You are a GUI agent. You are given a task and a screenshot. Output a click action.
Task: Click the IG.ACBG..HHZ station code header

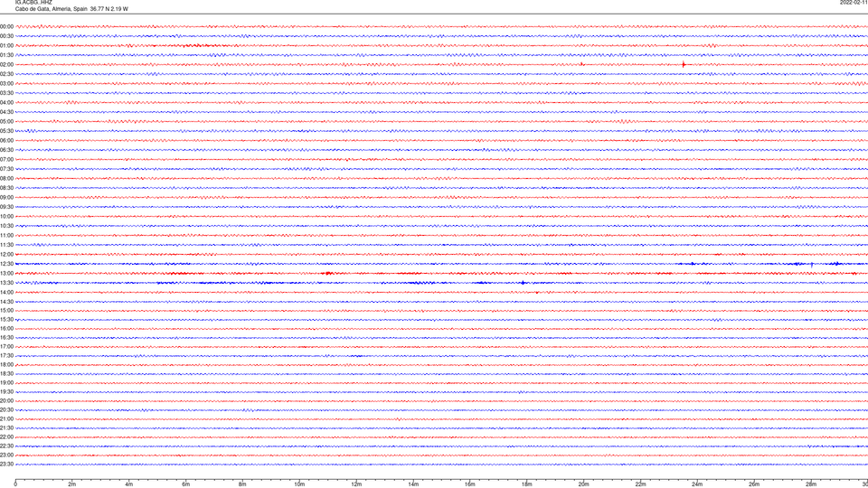33,2
